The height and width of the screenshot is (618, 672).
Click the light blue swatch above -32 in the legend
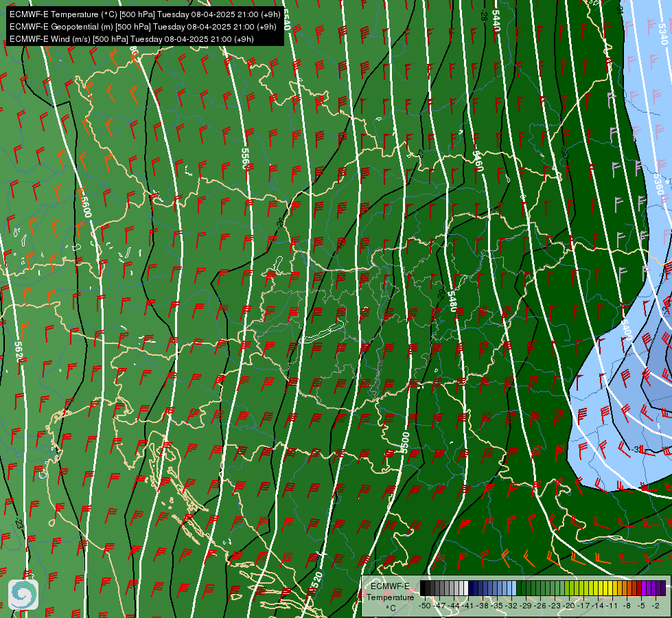coord(514,588)
